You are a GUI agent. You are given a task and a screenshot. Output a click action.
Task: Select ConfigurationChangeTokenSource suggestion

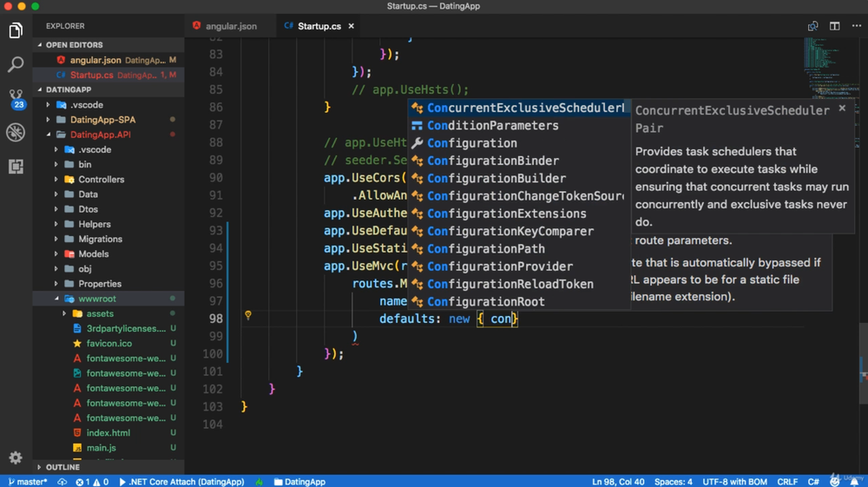click(519, 196)
